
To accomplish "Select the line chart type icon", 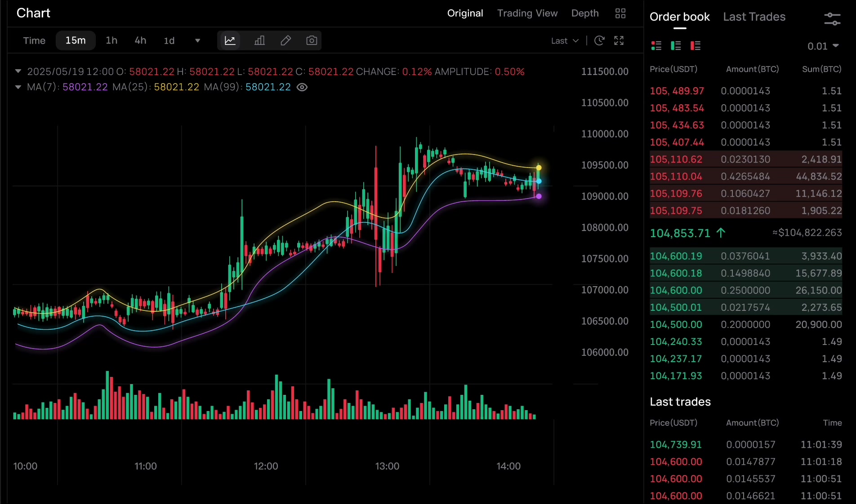I will (230, 41).
